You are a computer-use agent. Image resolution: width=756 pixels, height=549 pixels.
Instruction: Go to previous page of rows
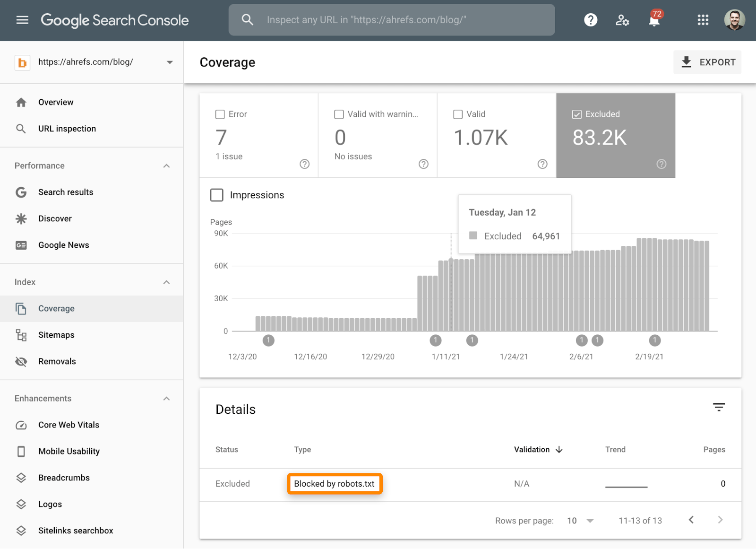(691, 520)
